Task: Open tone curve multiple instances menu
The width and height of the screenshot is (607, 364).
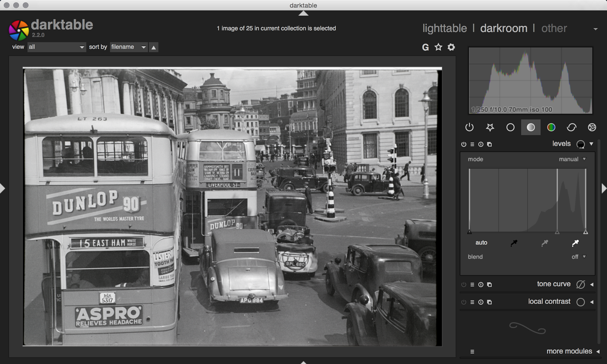Action: pyautogui.click(x=490, y=284)
